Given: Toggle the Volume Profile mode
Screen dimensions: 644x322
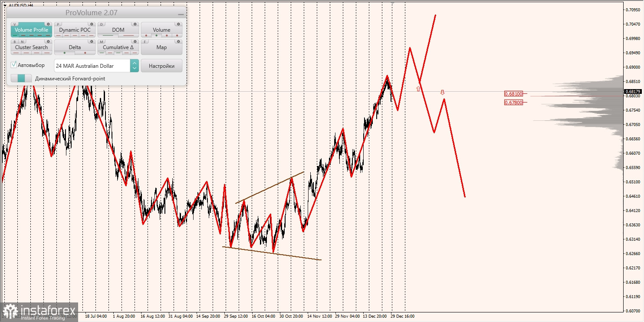Looking at the screenshot, I should (x=31, y=30).
